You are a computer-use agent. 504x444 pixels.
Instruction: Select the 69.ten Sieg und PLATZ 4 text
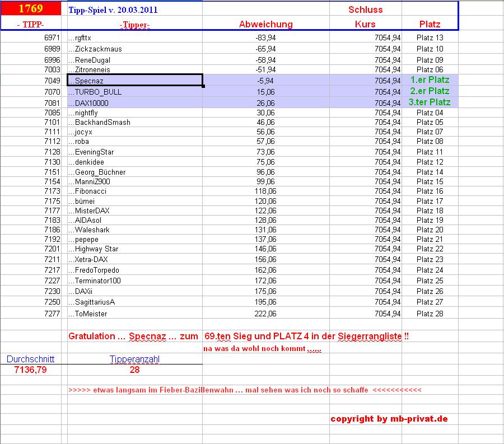pyautogui.click(x=256, y=336)
